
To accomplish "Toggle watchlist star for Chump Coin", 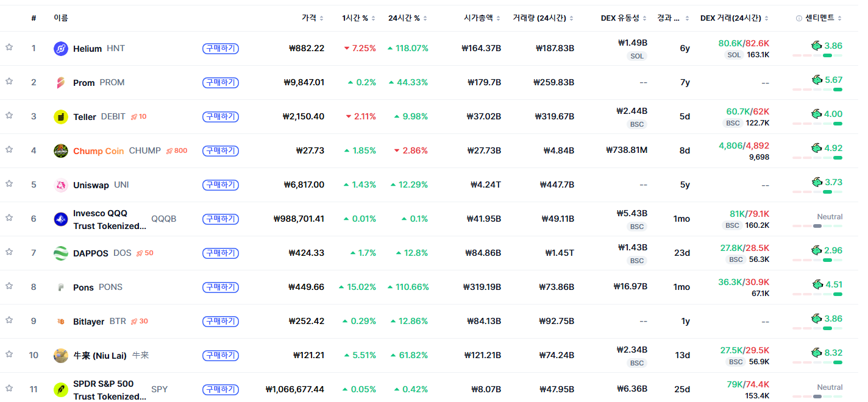I will coord(9,150).
